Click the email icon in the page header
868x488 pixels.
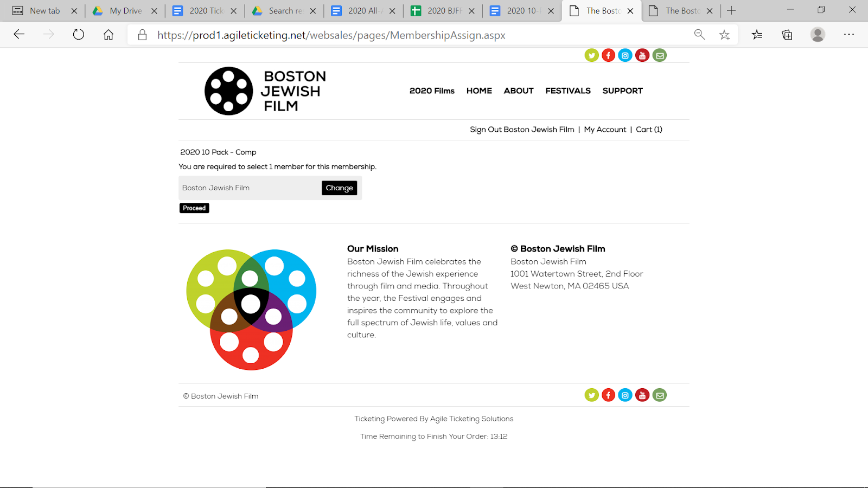tap(660, 55)
